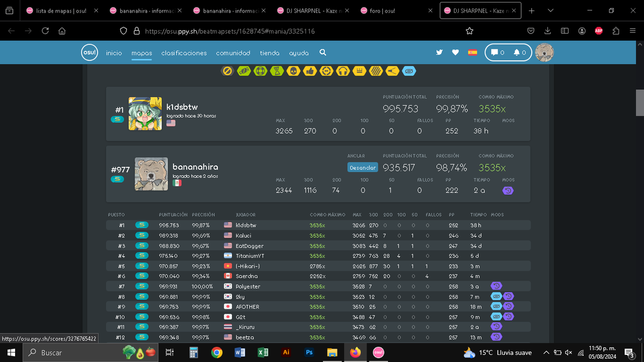
Task: Open the Firefox downloads panel
Action: click(547, 31)
